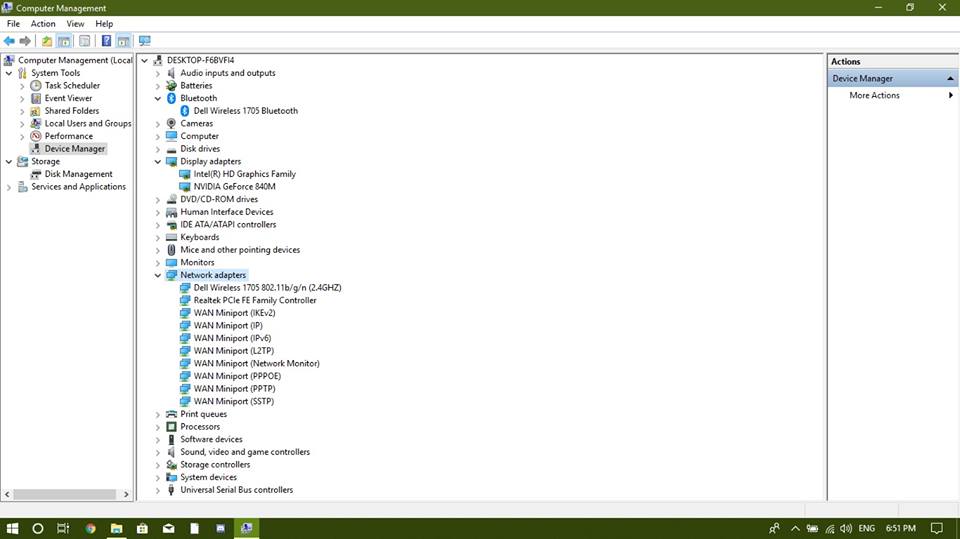This screenshot has height=539, width=960.
Task: Click the Dell Wireless 1705 Bluetooth device icon
Action: pos(185,111)
